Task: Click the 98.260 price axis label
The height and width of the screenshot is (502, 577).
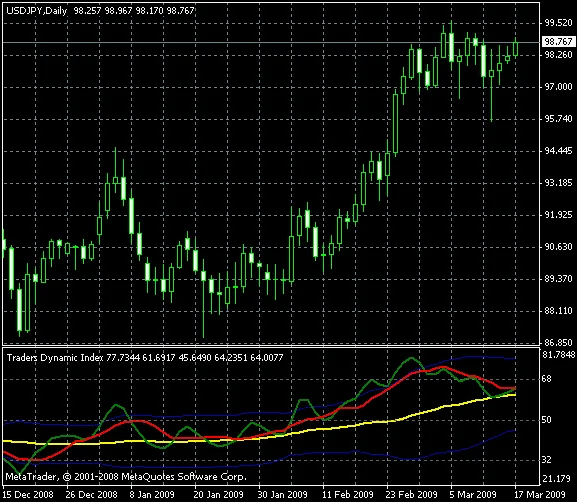Action: tap(558, 55)
